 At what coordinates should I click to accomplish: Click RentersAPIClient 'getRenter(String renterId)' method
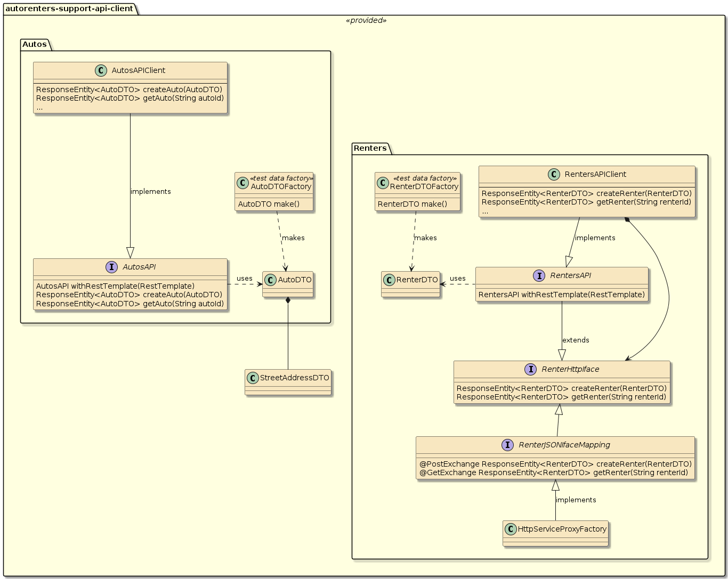[x=586, y=202]
